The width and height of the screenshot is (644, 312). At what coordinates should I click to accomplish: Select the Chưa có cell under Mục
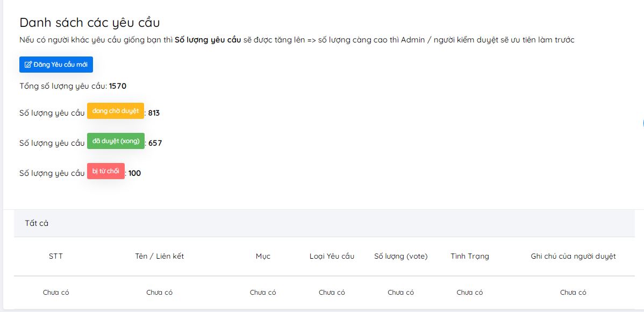pos(263,293)
